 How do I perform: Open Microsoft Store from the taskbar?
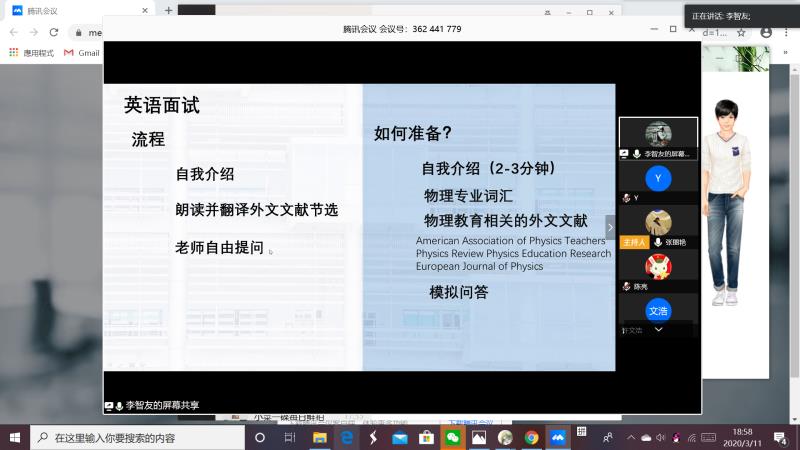(x=426, y=437)
